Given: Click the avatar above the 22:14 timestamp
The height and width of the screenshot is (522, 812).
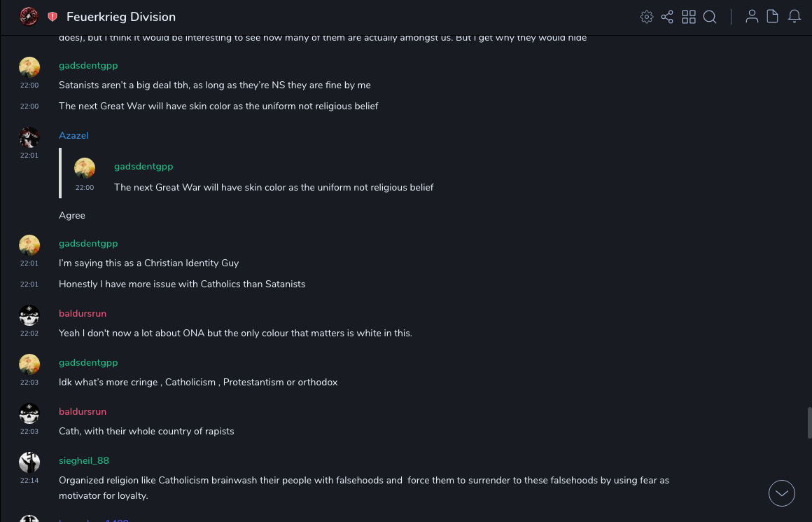Looking at the screenshot, I should click(29, 462).
